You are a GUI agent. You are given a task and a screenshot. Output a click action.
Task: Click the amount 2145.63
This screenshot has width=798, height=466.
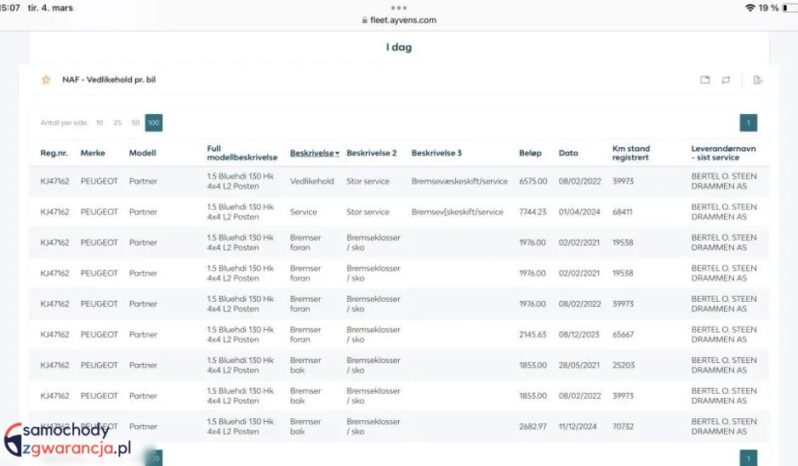[x=532, y=334]
